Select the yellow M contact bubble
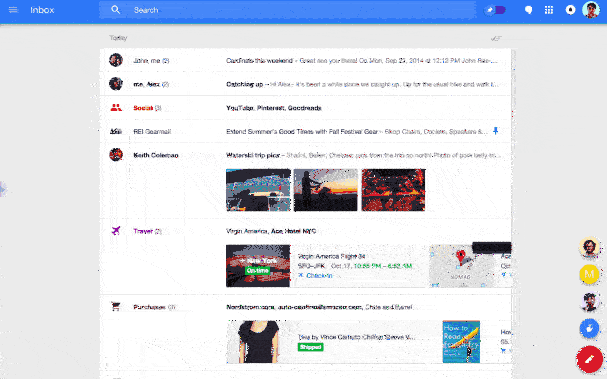 point(589,274)
